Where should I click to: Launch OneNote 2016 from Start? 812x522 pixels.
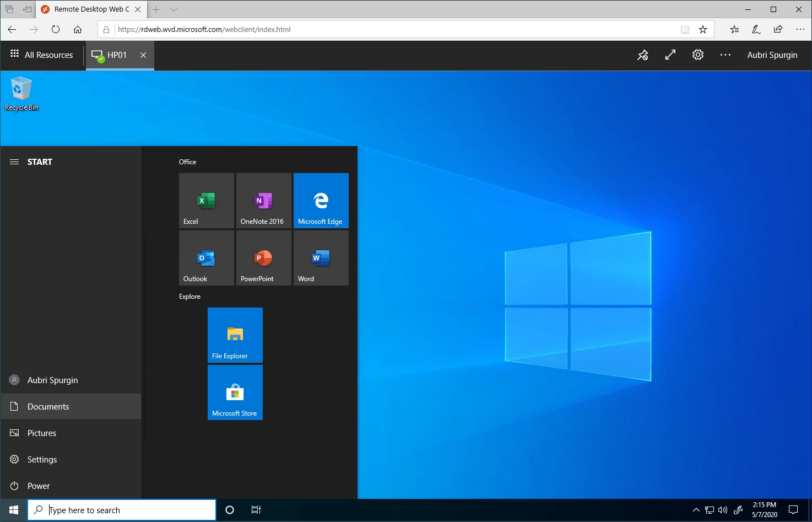click(x=264, y=201)
